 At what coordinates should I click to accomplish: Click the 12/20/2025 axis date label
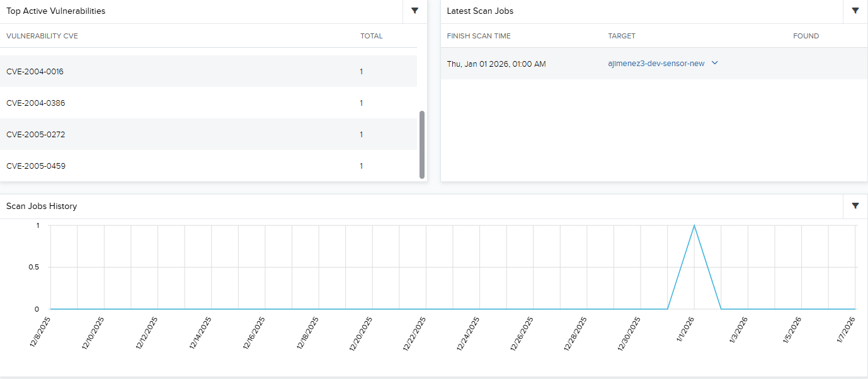tap(362, 332)
